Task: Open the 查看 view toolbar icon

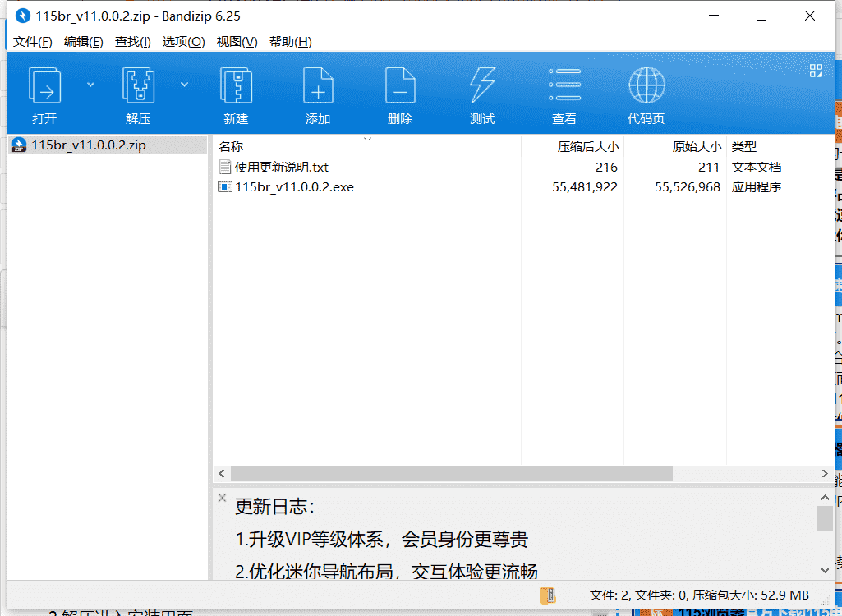Action: [564, 95]
